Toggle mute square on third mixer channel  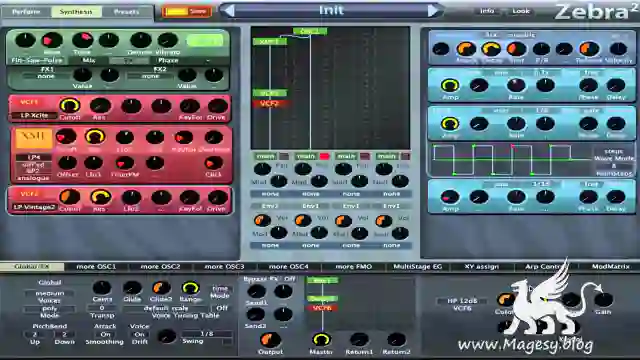[365, 156]
